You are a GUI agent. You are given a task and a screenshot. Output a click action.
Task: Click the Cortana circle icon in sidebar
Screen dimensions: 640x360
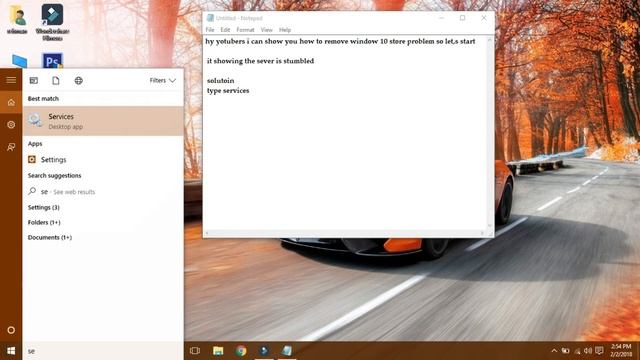[11, 330]
